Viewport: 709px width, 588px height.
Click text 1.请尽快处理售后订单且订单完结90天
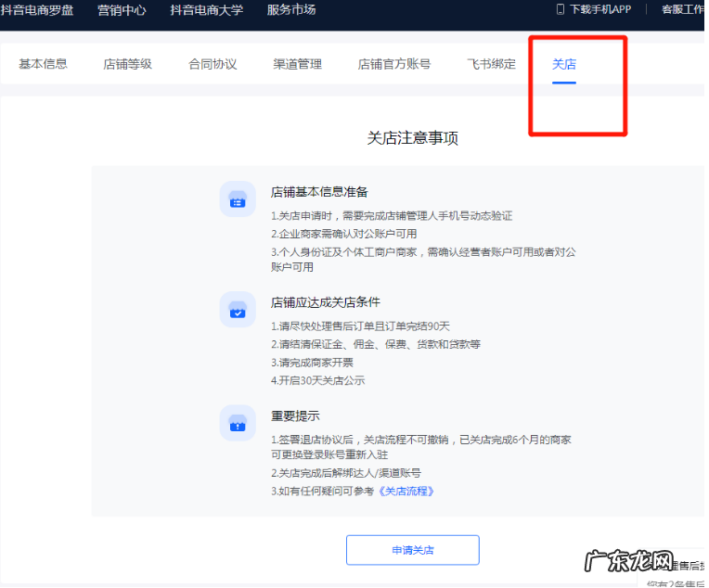pyautogui.click(x=360, y=326)
